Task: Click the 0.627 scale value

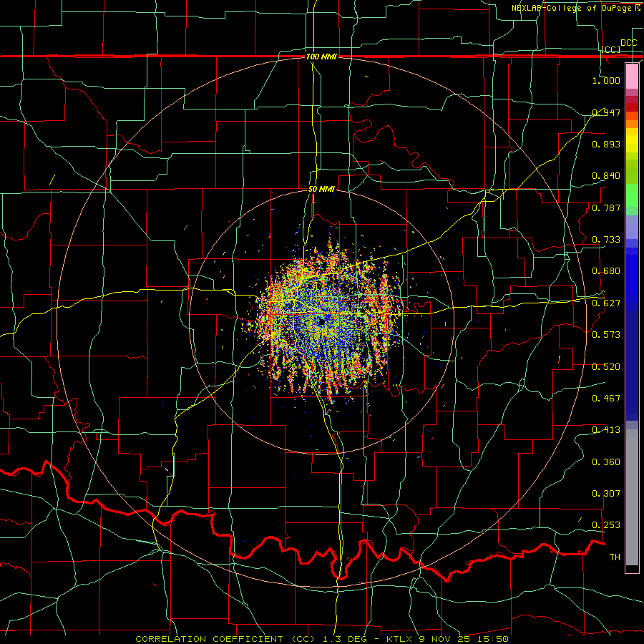Action: pyautogui.click(x=606, y=303)
